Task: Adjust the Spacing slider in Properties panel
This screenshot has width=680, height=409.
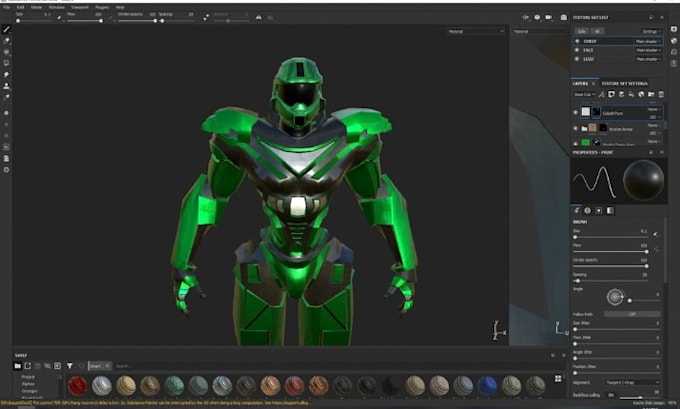Action: [610, 281]
